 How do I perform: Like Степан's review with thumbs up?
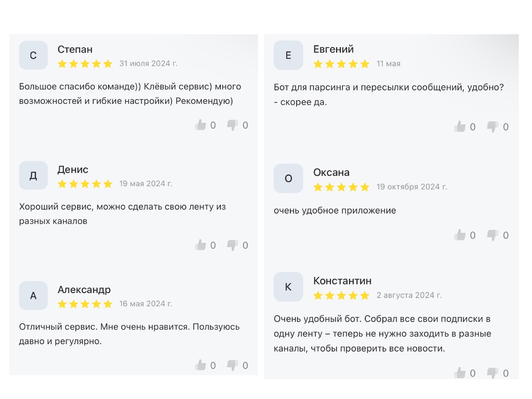tap(200, 125)
